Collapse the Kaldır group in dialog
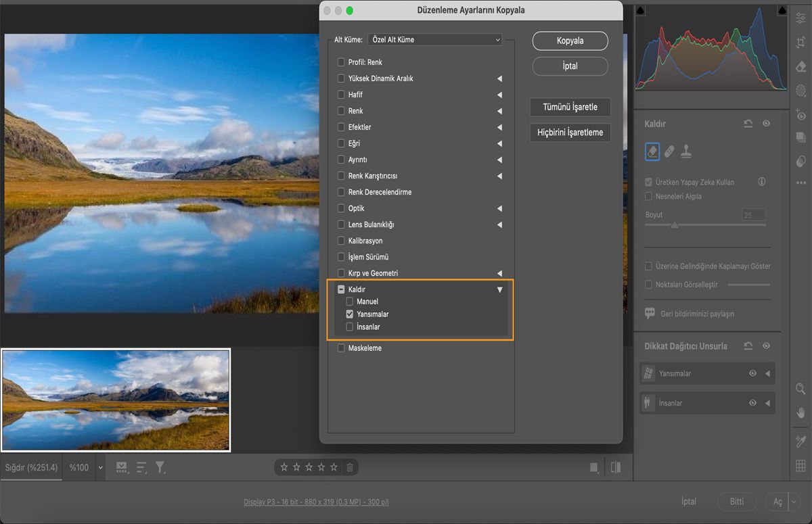Viewport: 812px width, 524px height. tap(500, 289)
